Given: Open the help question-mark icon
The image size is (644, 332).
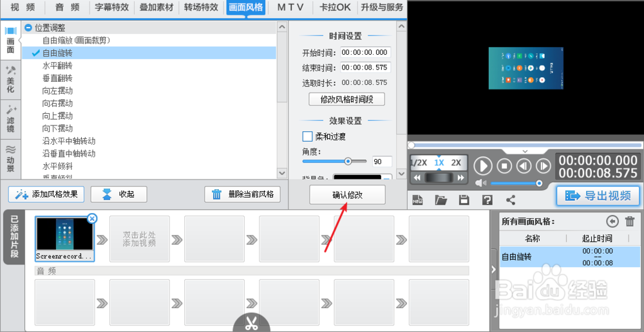Looking at the screenshot, I should pyautogui.click(x=487, y=200).
